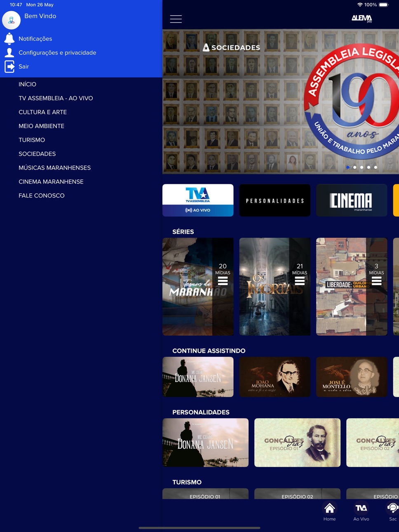Viewport: 399px width, 532px height.
Task: Select the second carousel page dot
Action: point(355,167)
